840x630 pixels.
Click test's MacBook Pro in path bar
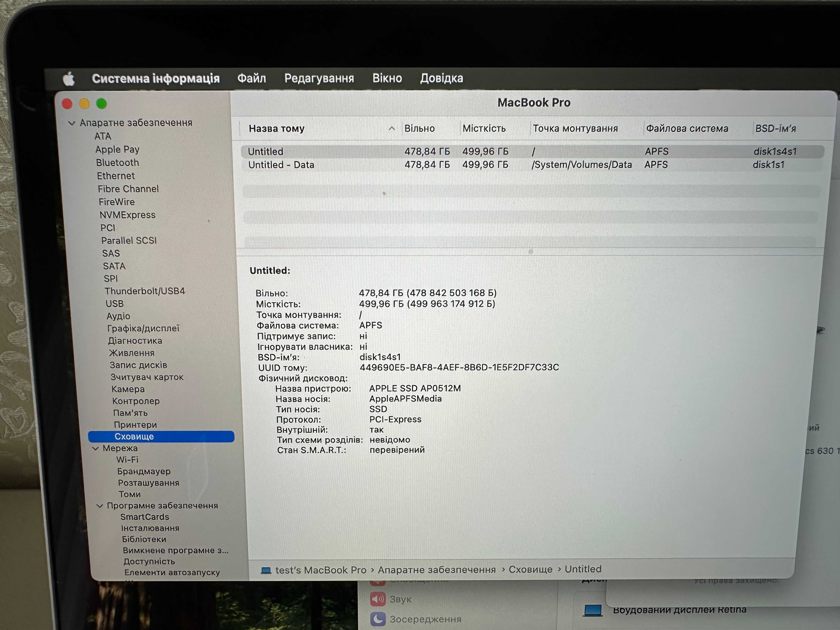(x=321, y=570)
